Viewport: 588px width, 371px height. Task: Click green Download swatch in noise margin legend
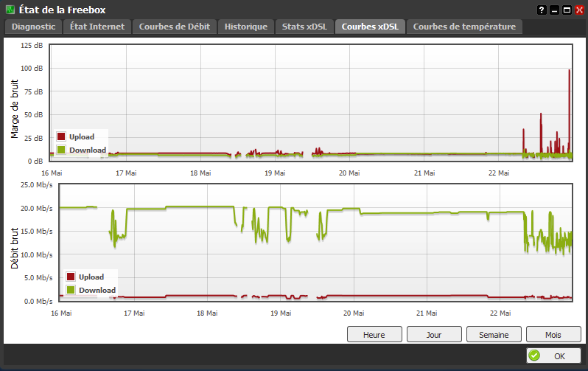(61, 150)
